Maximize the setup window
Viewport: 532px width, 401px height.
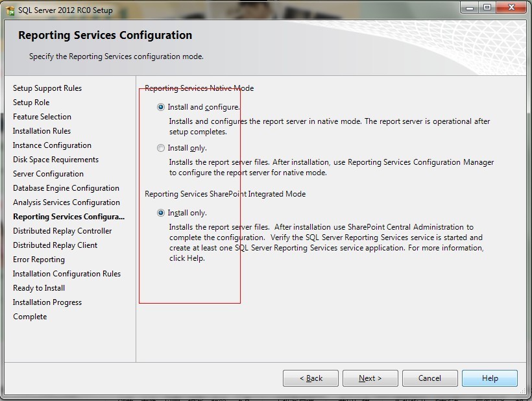[x=487, y=8]
